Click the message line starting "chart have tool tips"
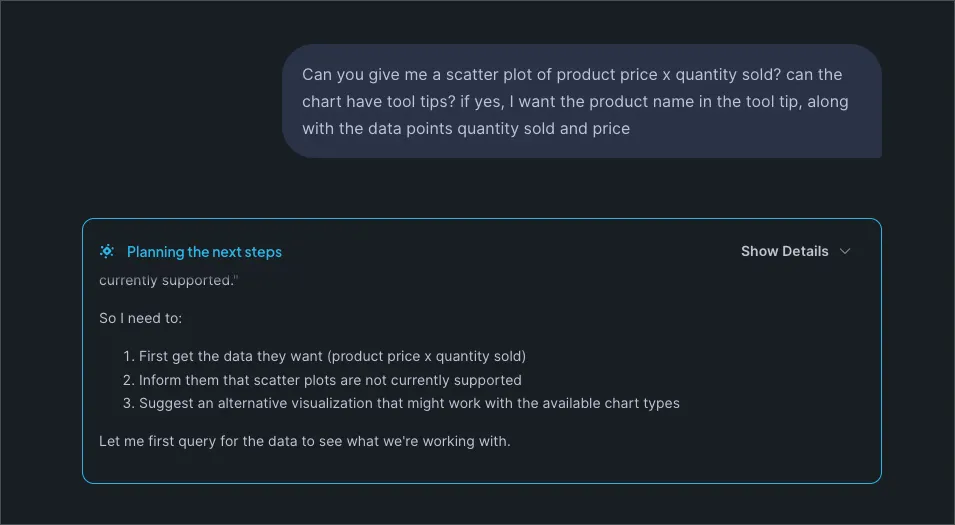The width and height of the screenshot is (955, 525). coord(575,101)
